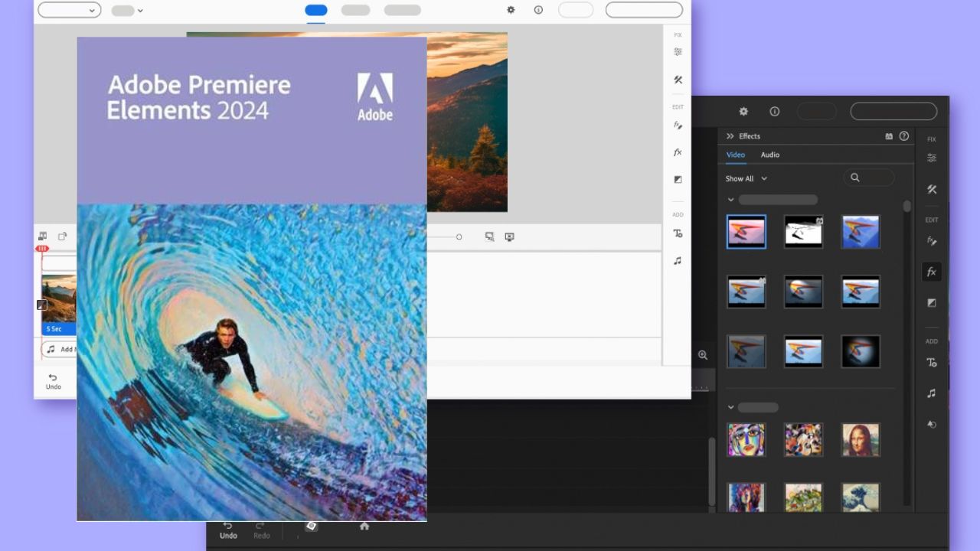
Task: Open Music note panel in light window sidebar
Action: [x=678, y=260]
